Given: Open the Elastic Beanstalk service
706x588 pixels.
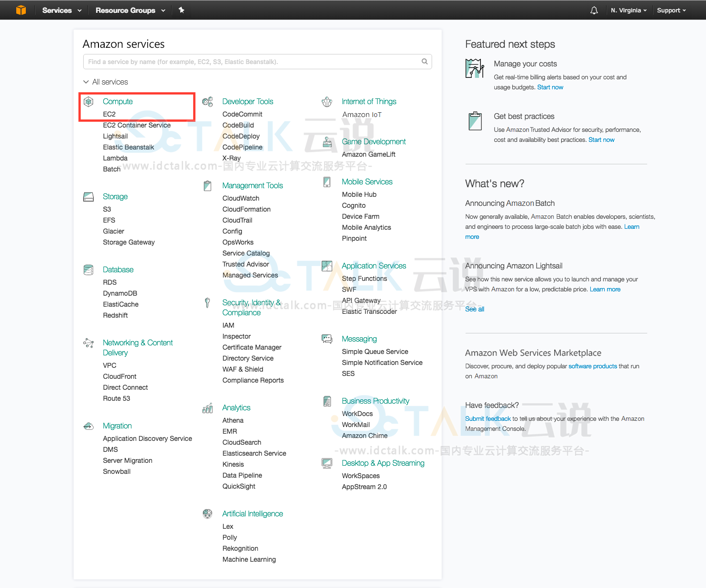Looking at the screenshot, I should tap(129, 147).
